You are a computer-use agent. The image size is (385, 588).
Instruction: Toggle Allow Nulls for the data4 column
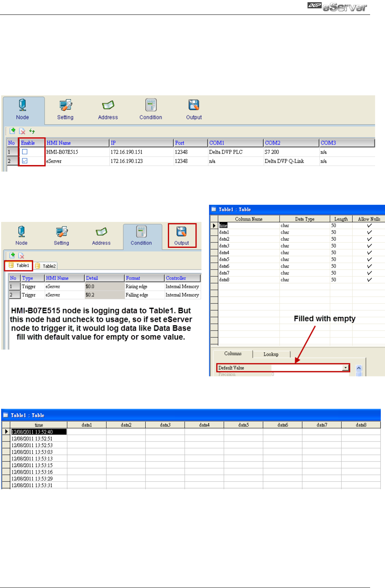pos(369,252)
